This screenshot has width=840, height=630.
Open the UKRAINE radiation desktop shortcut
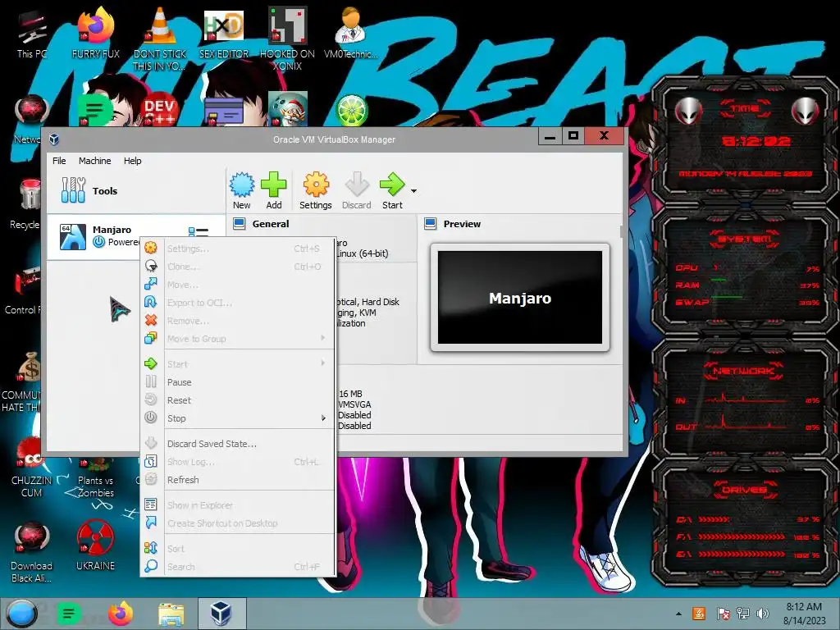click(95, 545)
